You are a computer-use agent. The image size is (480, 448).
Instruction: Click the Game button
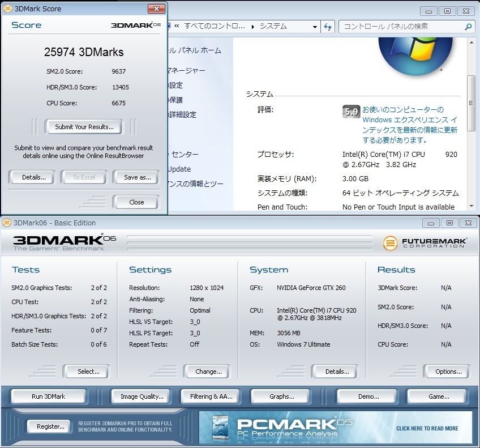click(x=438, y=396)
